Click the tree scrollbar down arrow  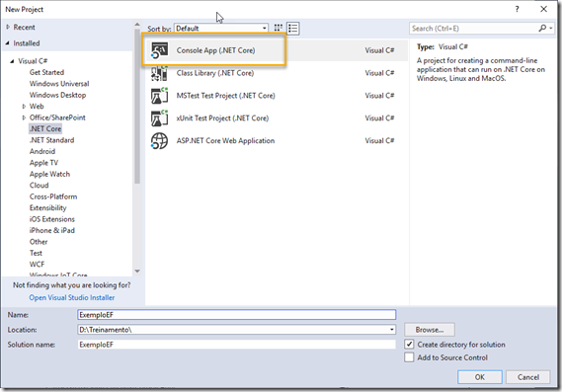pos(137,272)
